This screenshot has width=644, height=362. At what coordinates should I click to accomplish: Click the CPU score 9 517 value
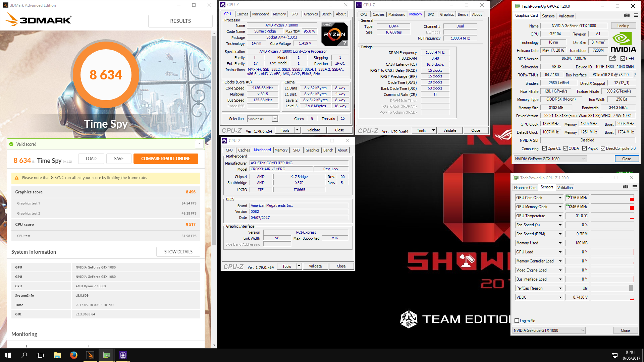click(191, 225)
